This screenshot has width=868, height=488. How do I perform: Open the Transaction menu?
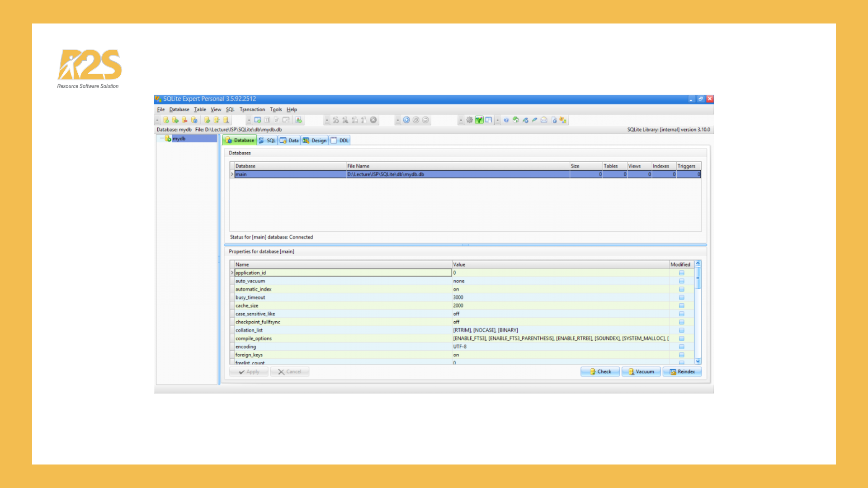click(x=252, y=109)
